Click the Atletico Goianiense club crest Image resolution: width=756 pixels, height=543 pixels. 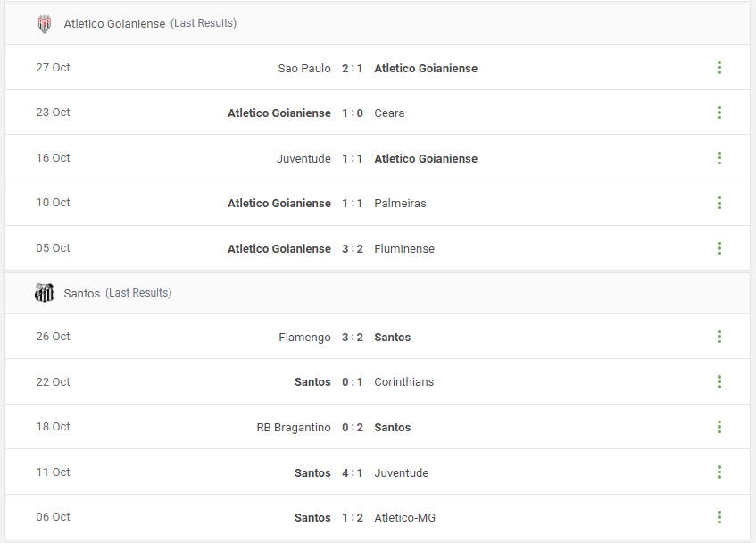(x=45, y=23)
